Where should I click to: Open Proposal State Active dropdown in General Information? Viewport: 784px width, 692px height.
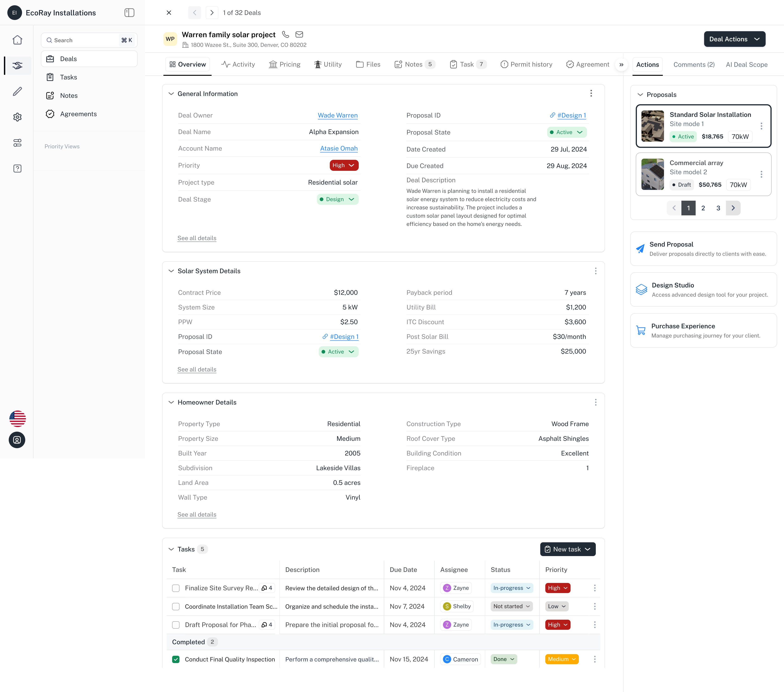tap(567, 132)
